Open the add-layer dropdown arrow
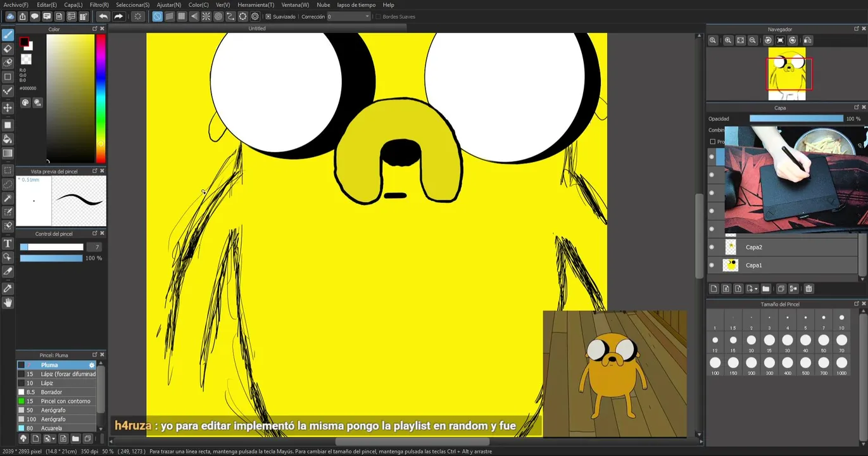Image resolution: width=868 pixels, height=456 pixels. (755, 289)
